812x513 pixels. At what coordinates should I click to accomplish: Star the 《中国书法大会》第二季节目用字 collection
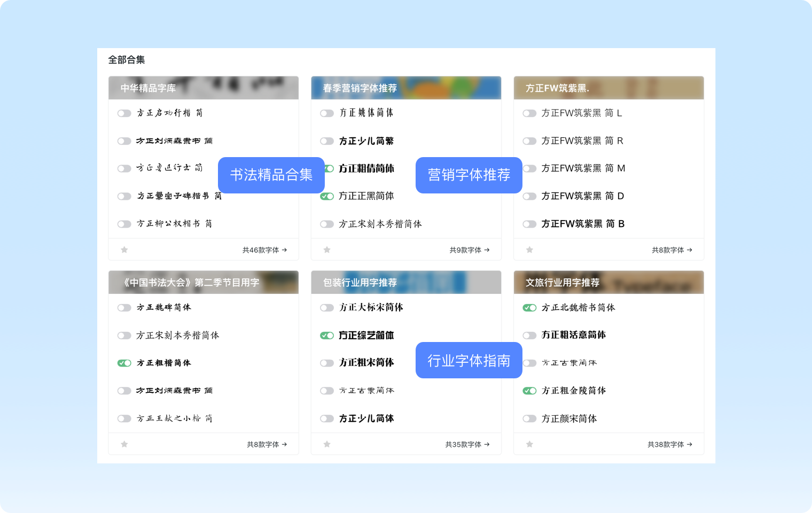click(x=124, y=444)
